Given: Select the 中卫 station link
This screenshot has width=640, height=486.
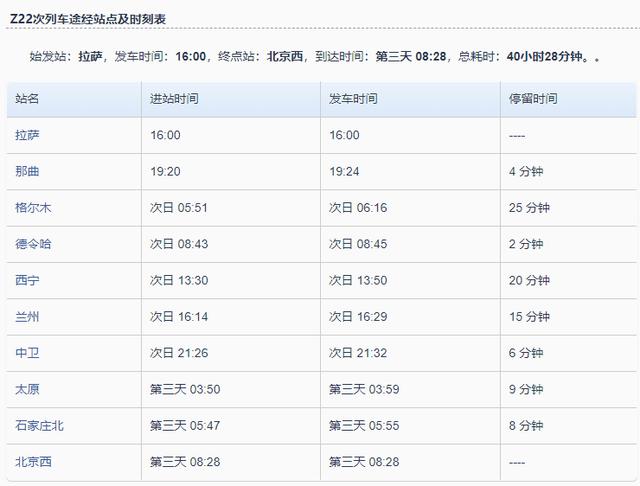Looking at the screenshot, I should (x=28, y=353).
